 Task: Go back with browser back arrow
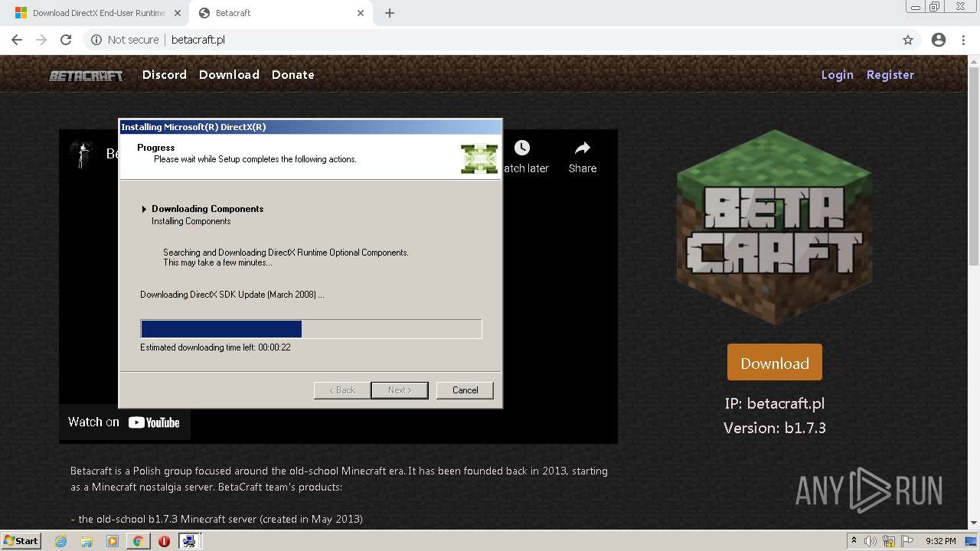pyautogui.click(x=17, y=40)
